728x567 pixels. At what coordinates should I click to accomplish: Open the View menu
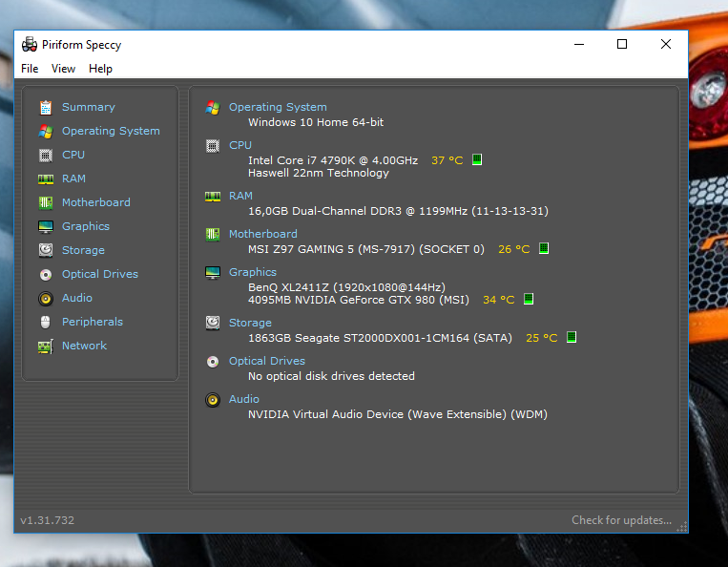click(63, 69)
